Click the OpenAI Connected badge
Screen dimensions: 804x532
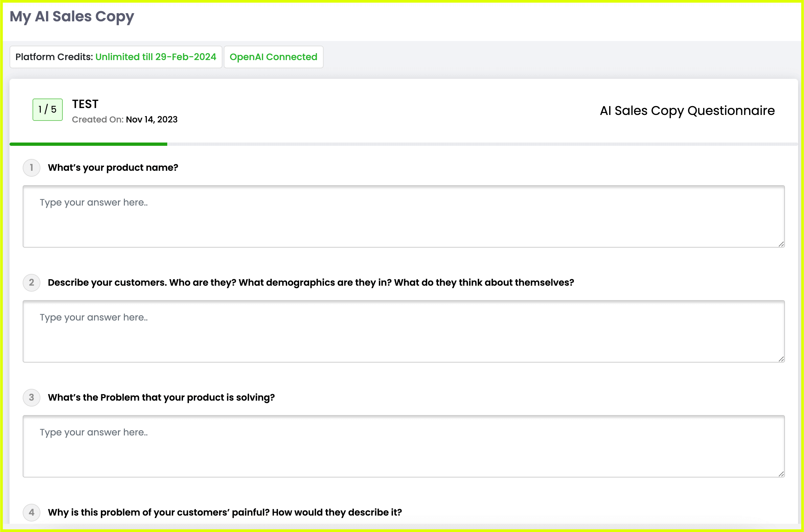point(273,57)
